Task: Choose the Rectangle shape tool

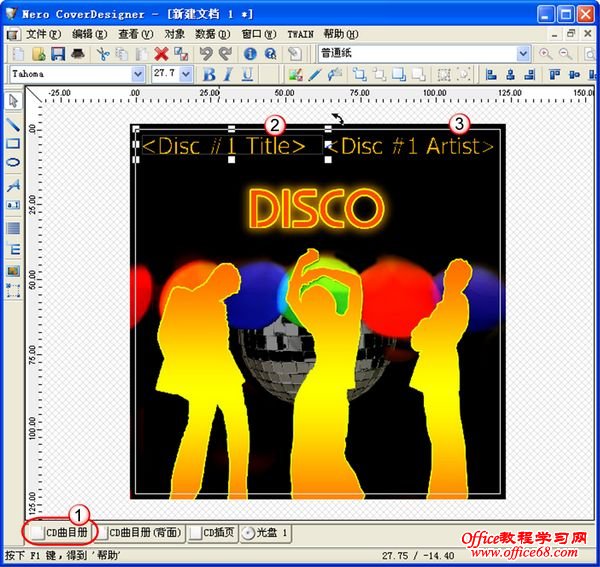Action: click(13, 144)
